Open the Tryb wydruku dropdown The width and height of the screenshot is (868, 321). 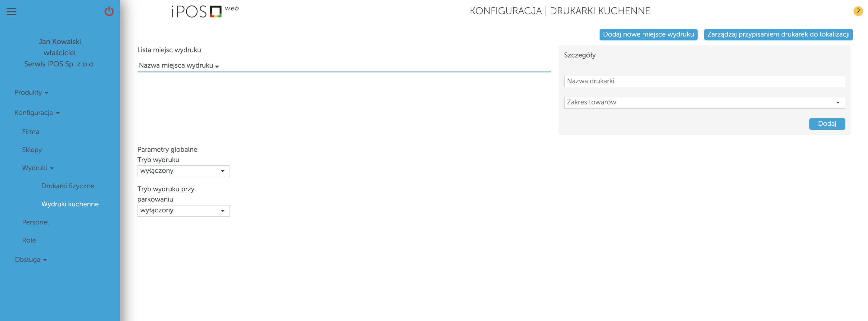point(183,171)
